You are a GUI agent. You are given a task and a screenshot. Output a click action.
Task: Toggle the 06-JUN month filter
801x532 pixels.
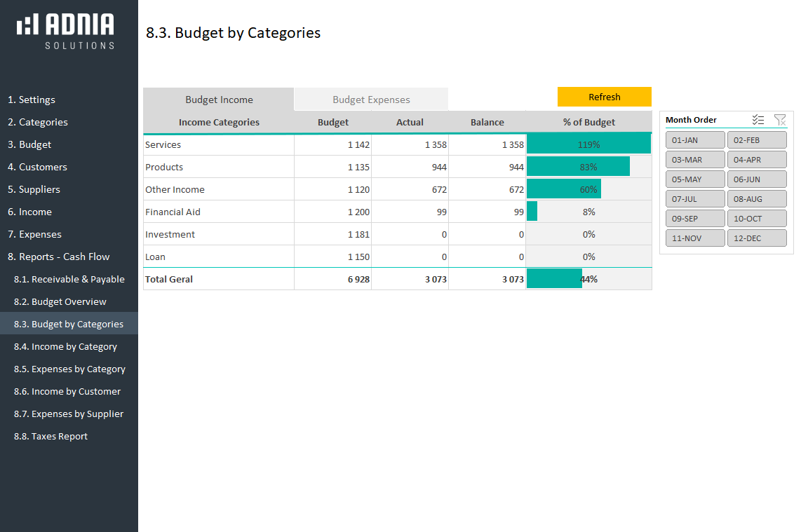click(756, 179)
